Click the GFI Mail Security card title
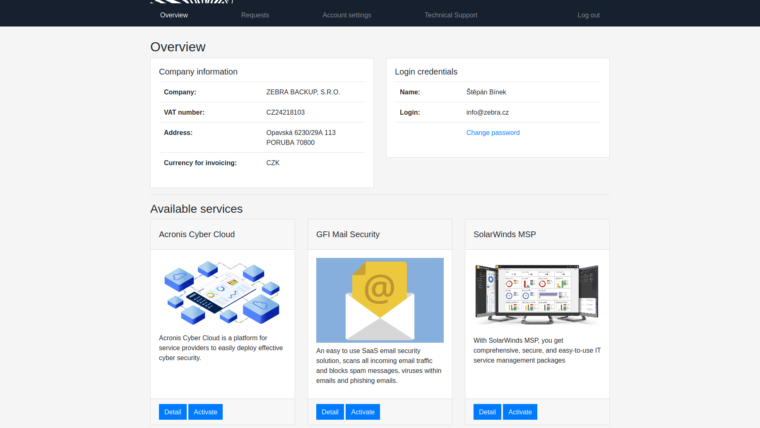Screen dimensions: 760x428 click(x=348, y=234)
